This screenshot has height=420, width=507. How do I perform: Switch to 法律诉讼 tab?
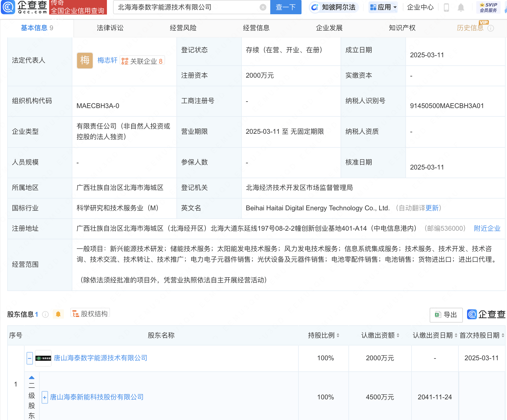[x=110, y=28]
